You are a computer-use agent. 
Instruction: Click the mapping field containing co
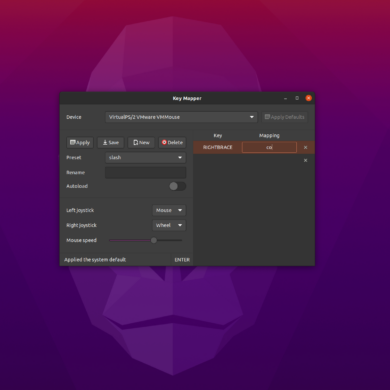point(269,147)
